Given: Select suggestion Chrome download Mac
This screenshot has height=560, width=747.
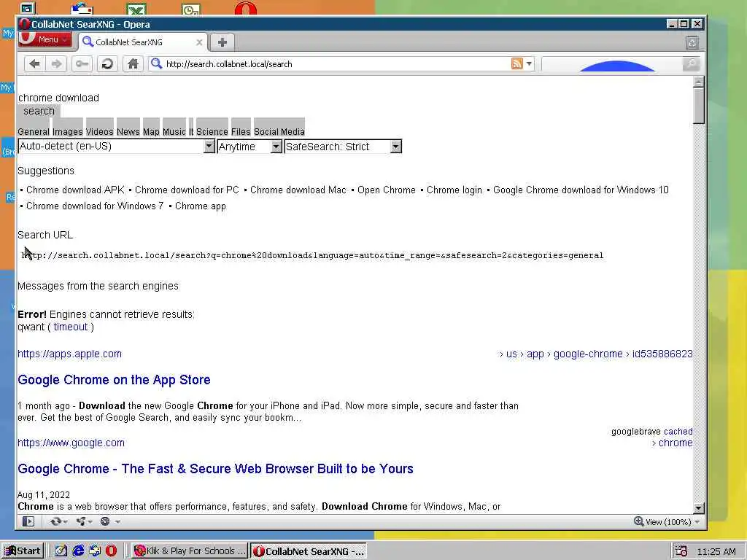Looking at the screenshot, I should [298, 190].
